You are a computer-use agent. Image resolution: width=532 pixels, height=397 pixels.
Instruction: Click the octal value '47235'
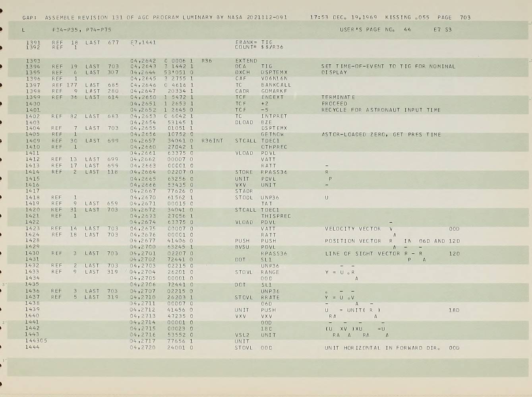coord(176,316)
